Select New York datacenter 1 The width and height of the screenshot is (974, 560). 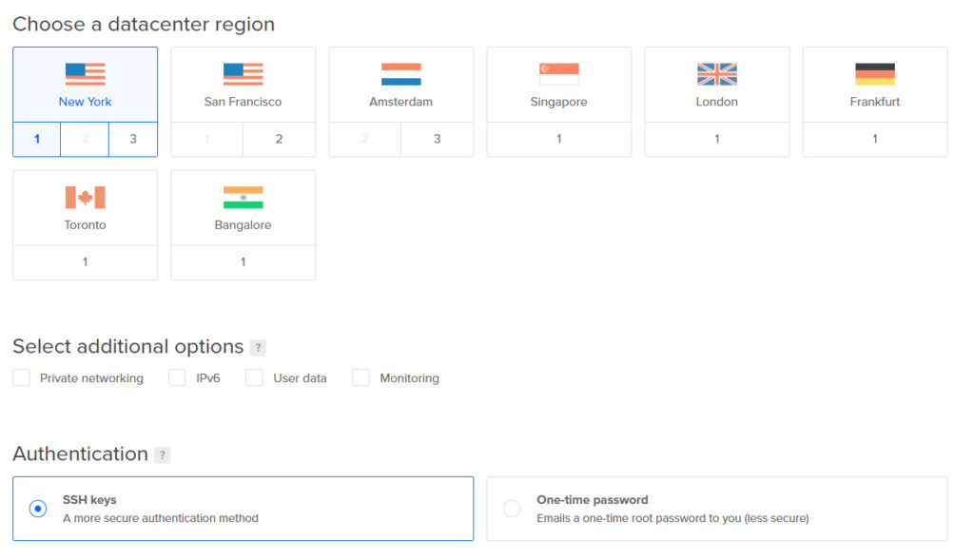37,139
